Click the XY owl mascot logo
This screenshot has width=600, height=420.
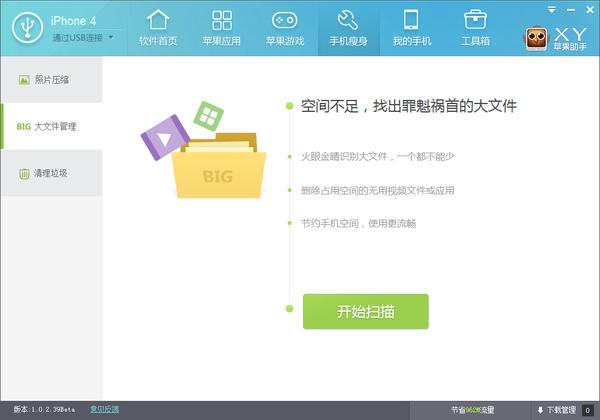coord(536,38)
